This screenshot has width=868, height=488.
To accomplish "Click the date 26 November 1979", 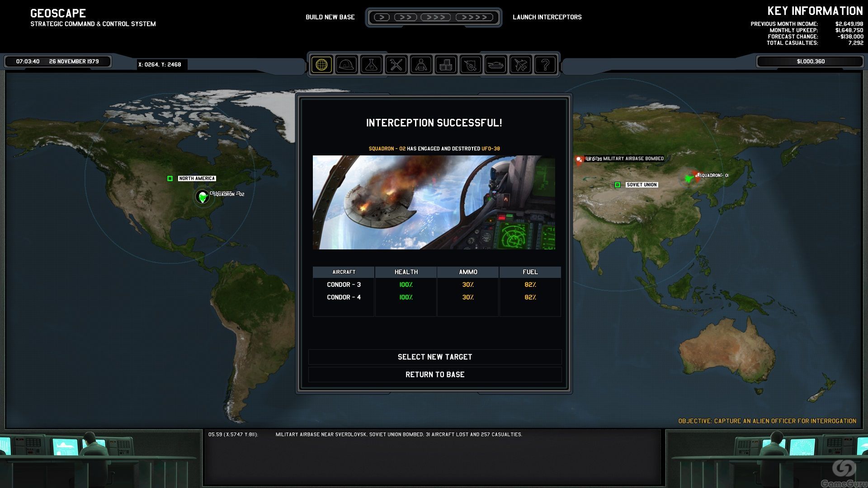I will pos(74,61).
